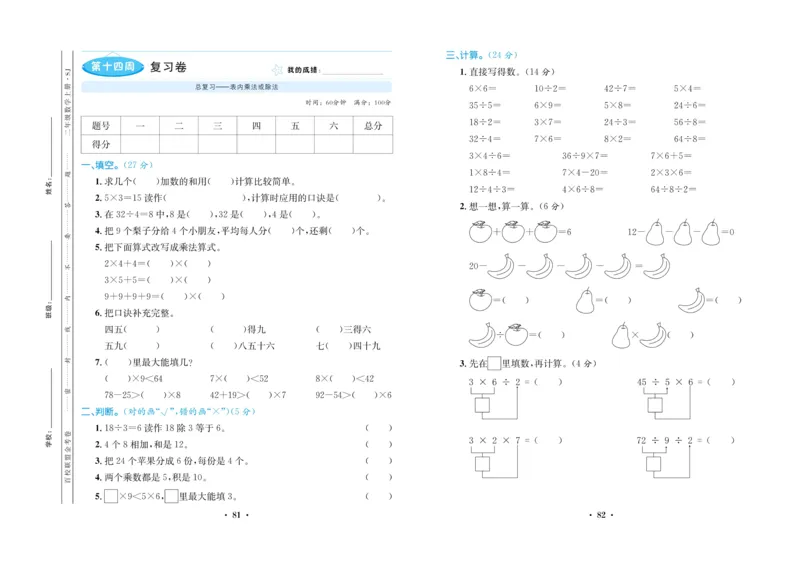Click a banana icon in the 20− equation

pos(499,267)
